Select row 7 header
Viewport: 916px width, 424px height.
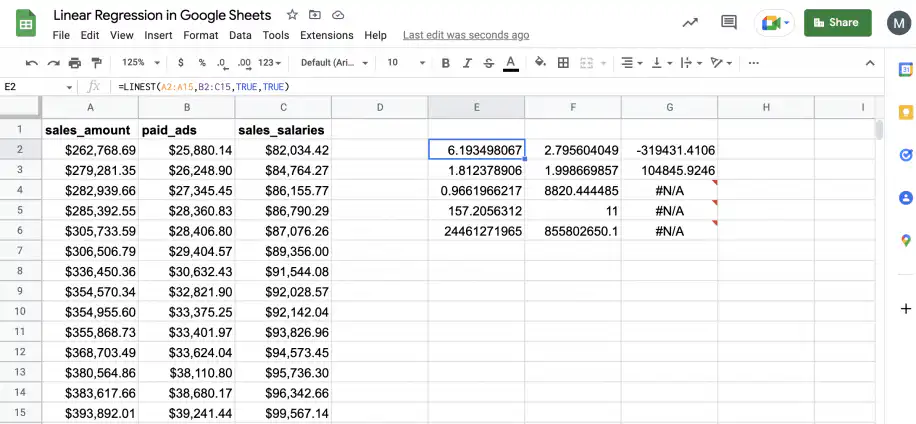(x=20, y=251)
